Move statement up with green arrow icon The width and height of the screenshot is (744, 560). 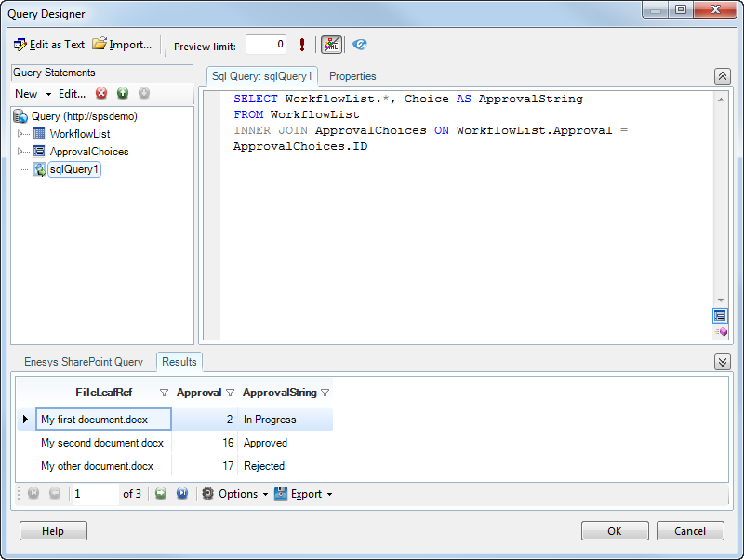tap(123, 93)
